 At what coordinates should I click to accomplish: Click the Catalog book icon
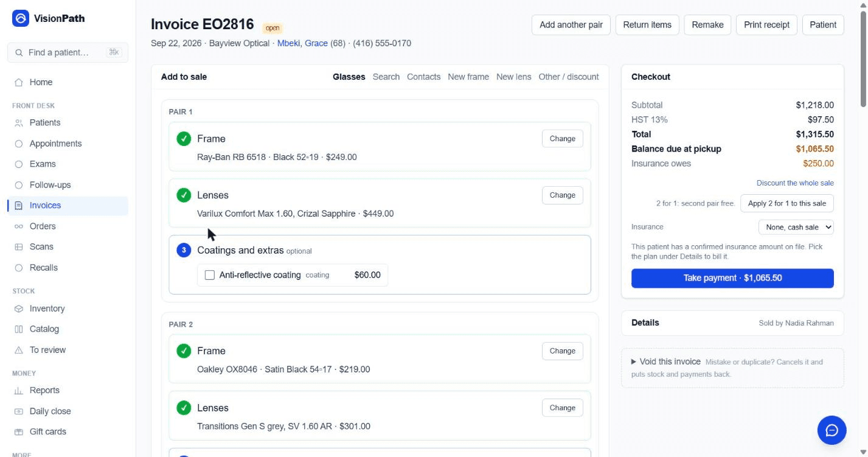19,329
